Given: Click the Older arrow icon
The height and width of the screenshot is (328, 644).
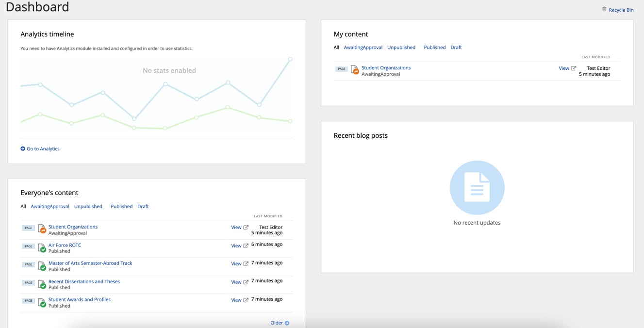Looking at the screenshot, I should (x=287, y=323).
